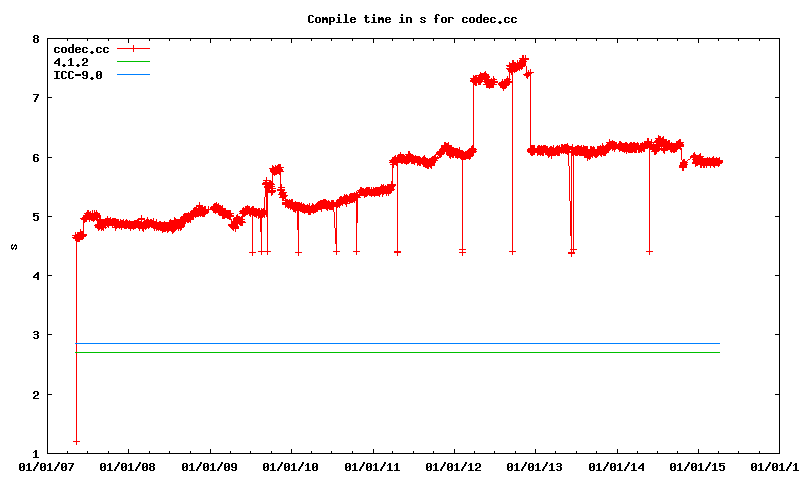Click the 01/01/12 x-axis tick label
The image size is (800, 480).
point(454,466)
